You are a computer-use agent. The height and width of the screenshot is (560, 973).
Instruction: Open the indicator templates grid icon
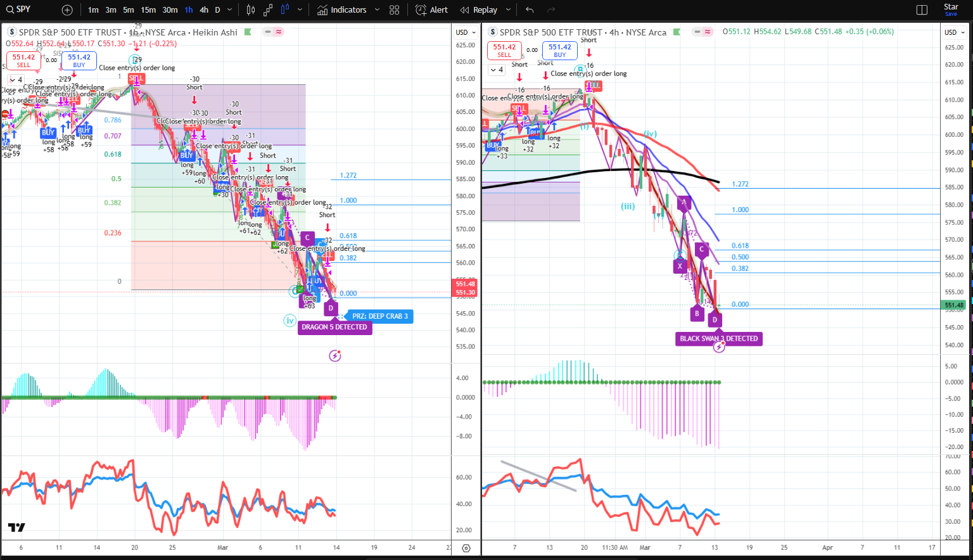pyautogui.click(x=395, y=10)
